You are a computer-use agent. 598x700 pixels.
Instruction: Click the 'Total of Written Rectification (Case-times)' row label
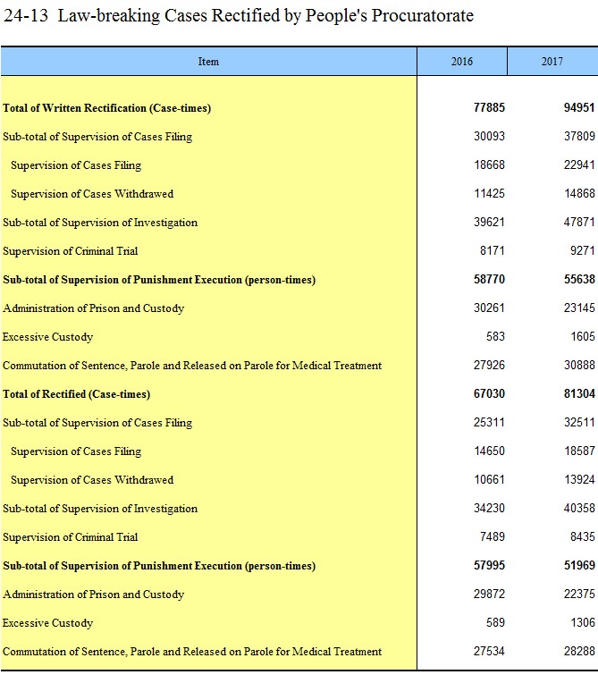pos(106,108)
